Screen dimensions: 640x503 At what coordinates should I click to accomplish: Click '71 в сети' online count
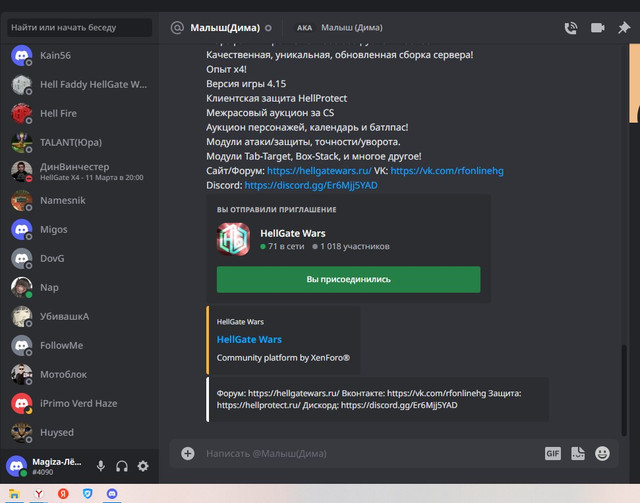tap(286, 247)
